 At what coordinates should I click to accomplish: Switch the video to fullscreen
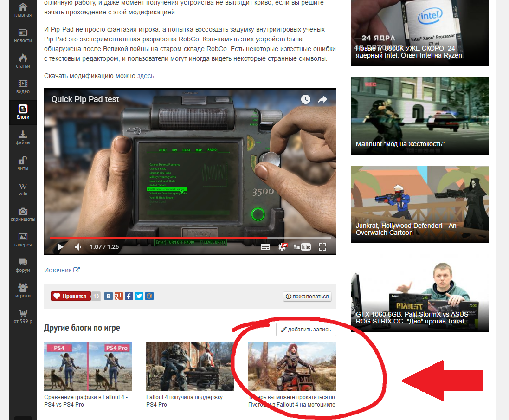tap(322, 247)
